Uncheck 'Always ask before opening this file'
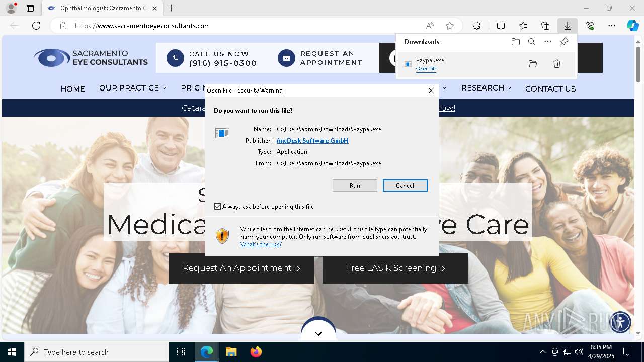The height and width of the screenshot is (362, 644). (217, 207)
